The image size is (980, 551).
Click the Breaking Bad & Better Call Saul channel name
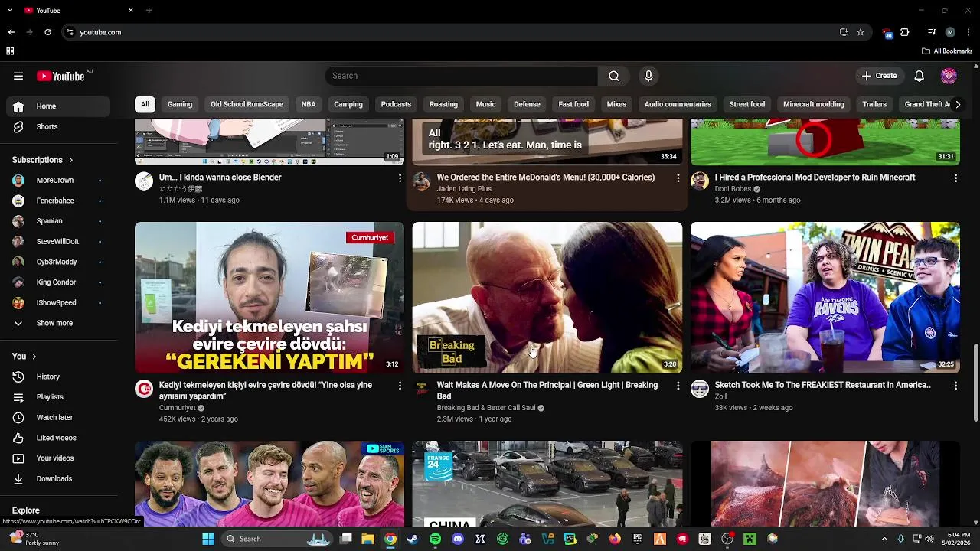point(486,408)
